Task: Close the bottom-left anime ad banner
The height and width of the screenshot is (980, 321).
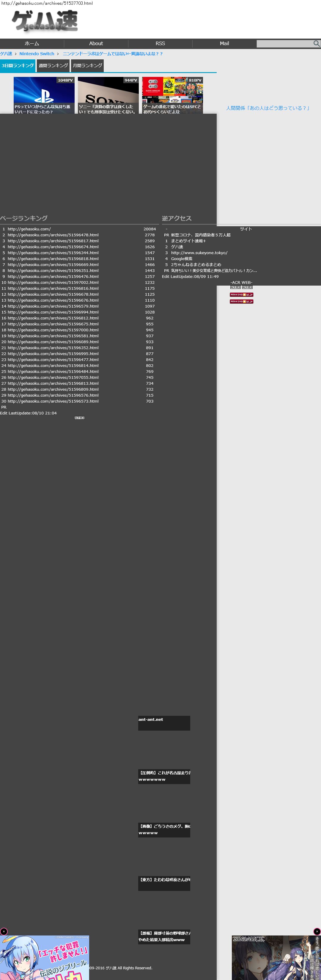Action: tap(4, 931)
